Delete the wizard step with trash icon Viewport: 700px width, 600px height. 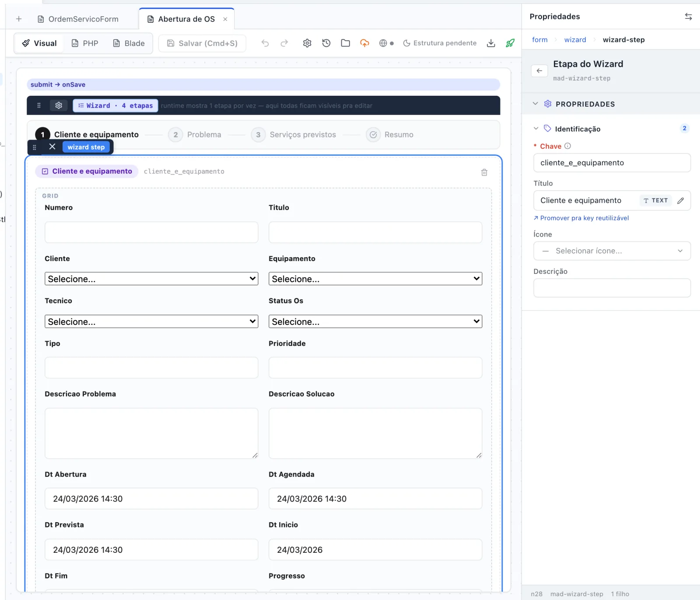click(x=484, y=172)
